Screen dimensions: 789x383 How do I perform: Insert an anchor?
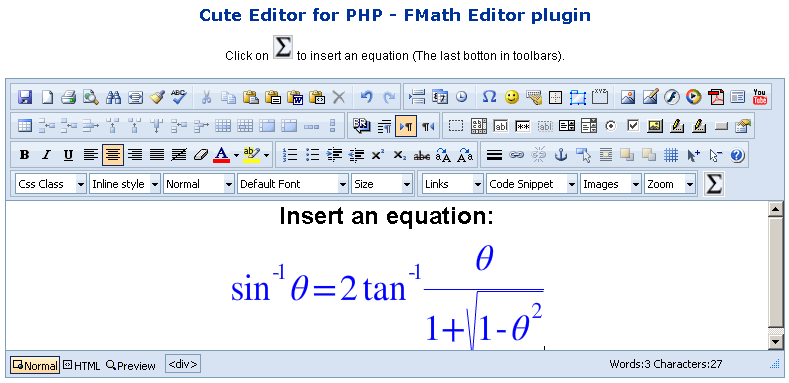[560, 155]
